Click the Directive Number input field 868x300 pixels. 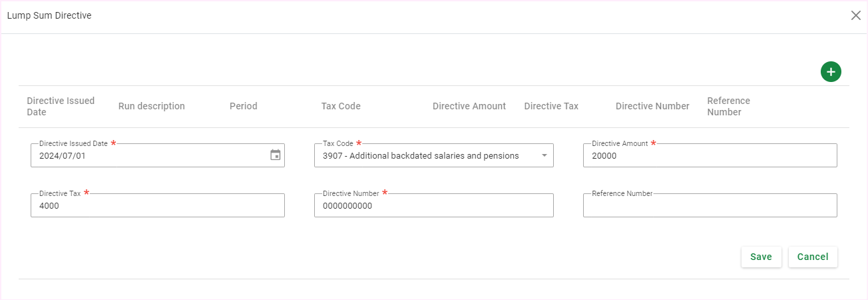click(433, 206)
